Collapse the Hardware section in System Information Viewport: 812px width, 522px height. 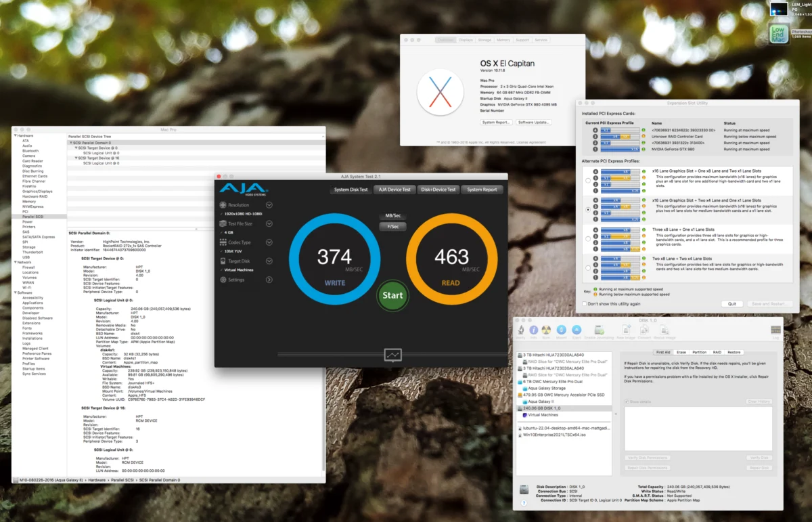15,135
